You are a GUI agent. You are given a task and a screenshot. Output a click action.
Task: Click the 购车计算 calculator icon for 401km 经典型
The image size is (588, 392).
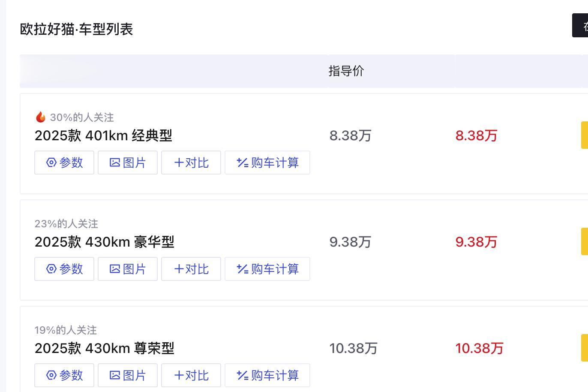pos(243,163)
